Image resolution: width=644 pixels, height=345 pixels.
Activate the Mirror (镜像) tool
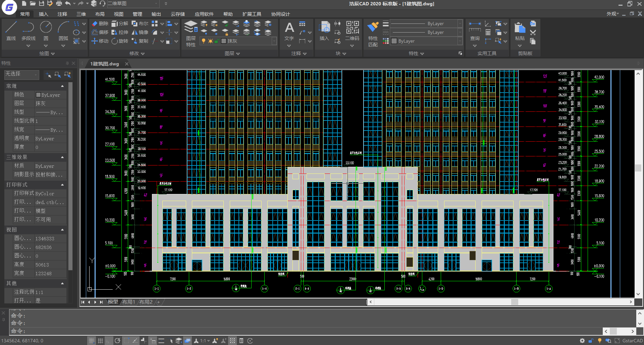[140, 32]
